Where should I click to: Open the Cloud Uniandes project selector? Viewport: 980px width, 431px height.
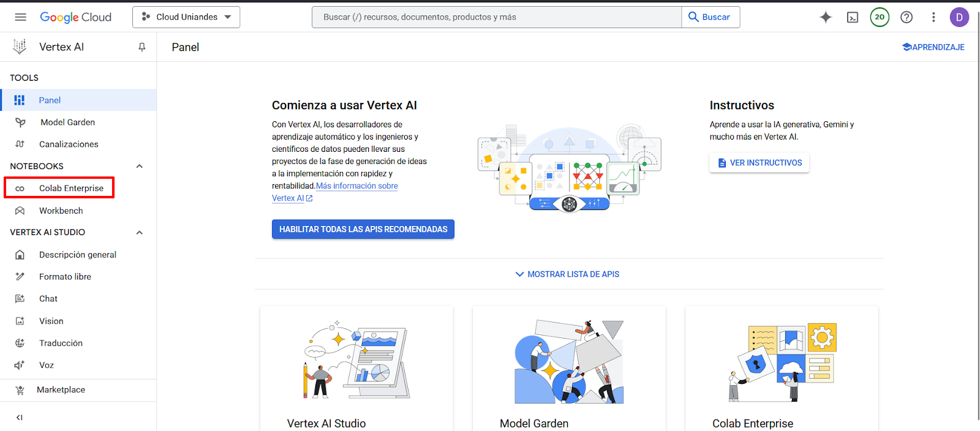[x=186, y=17]
